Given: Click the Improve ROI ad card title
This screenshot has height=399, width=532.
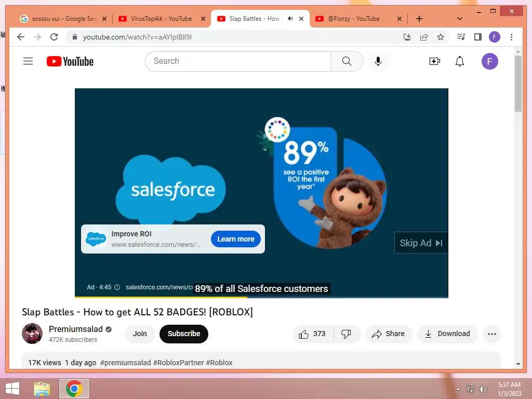Looking at the screenshot, I should [131, 234].
